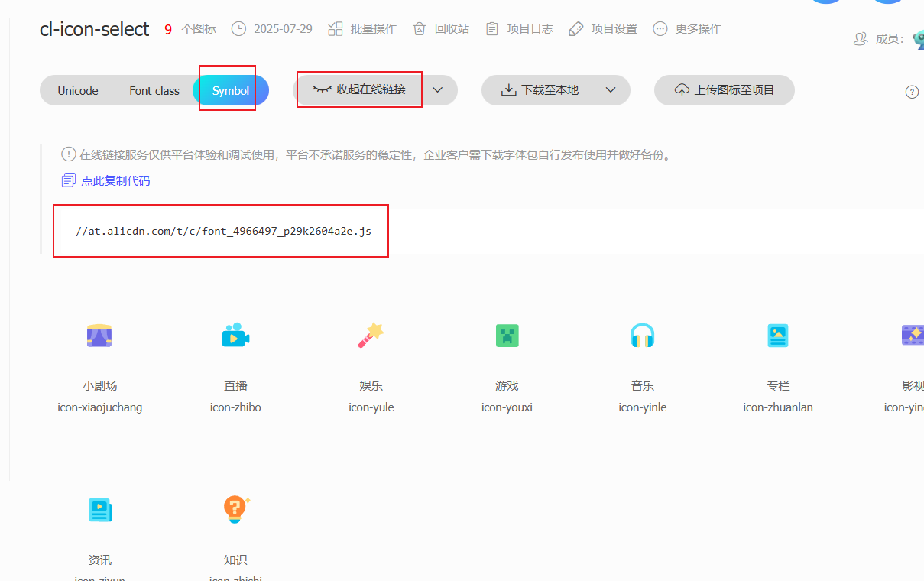The height and width of the screenshot is (581, 924).
Task: Select the 音乐 headphones icon
Action: click(x=642, y=335)
